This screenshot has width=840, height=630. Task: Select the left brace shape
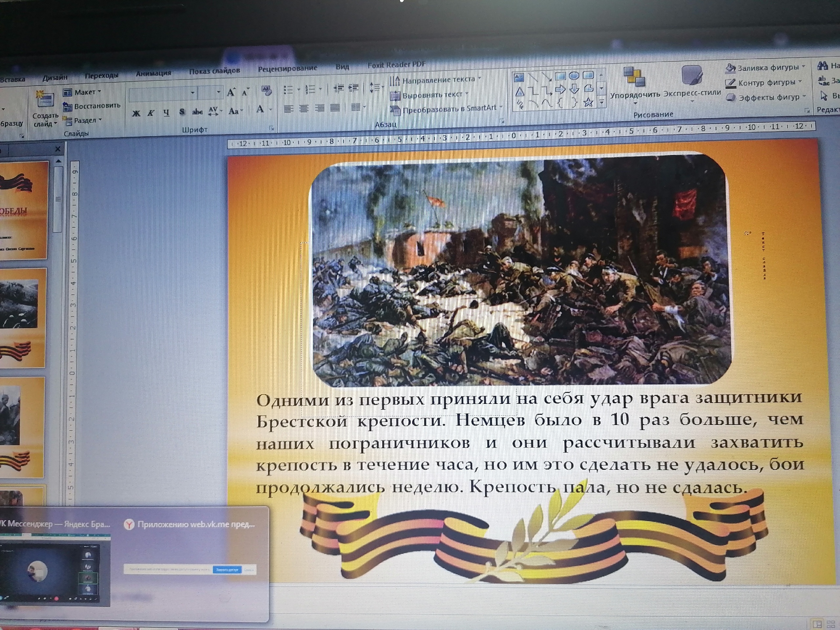(x=560, y=103)
